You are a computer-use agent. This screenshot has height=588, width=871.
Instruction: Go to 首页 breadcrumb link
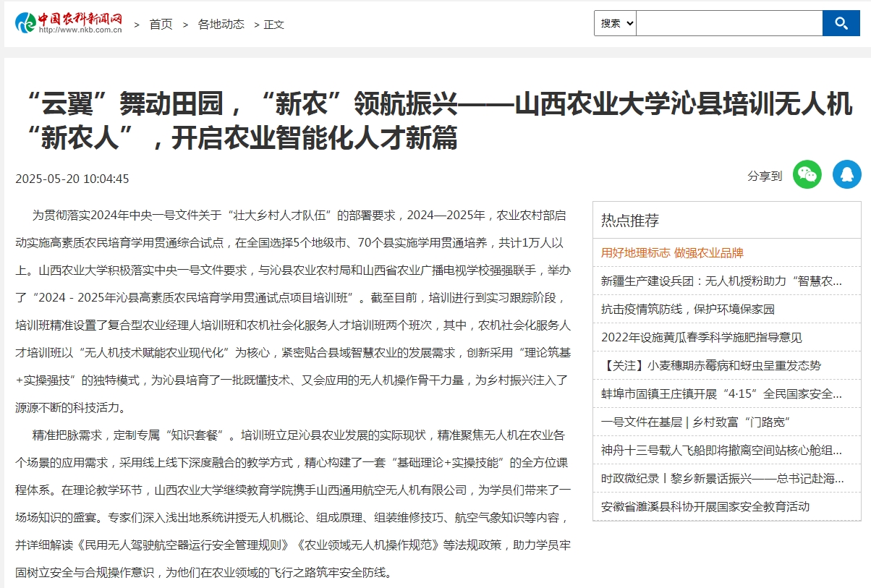point(161,24)
